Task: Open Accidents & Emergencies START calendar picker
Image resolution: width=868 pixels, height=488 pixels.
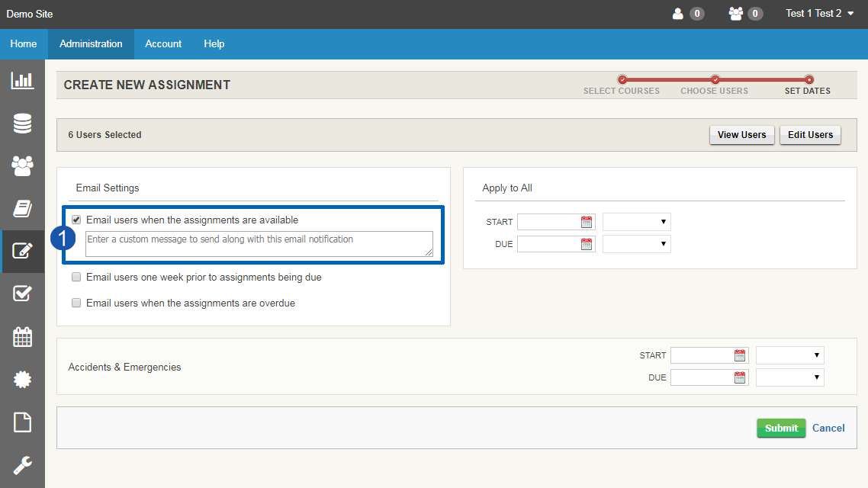Action: (740, 355)
